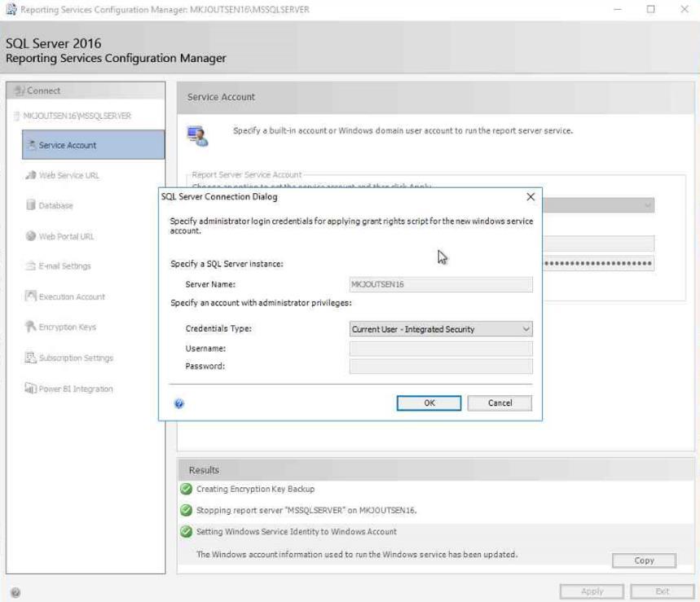Click the Password field in dialog
700x602 pixels.
[441, 367]
